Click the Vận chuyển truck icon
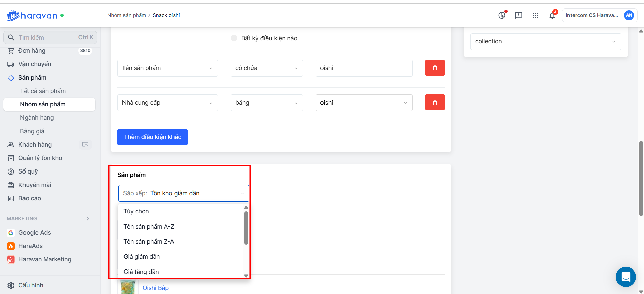This screenshot has width=644, height=294. click(11, 64)
